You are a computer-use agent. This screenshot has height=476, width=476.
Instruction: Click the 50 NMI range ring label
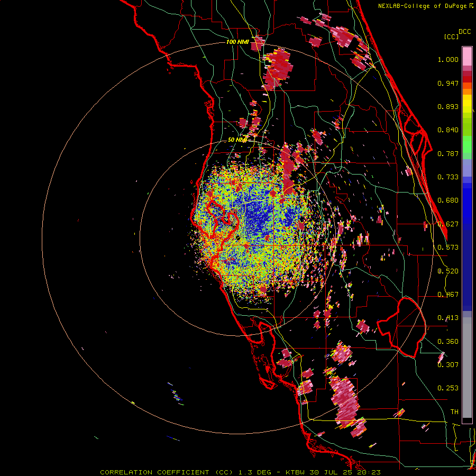tap(237, 140)
